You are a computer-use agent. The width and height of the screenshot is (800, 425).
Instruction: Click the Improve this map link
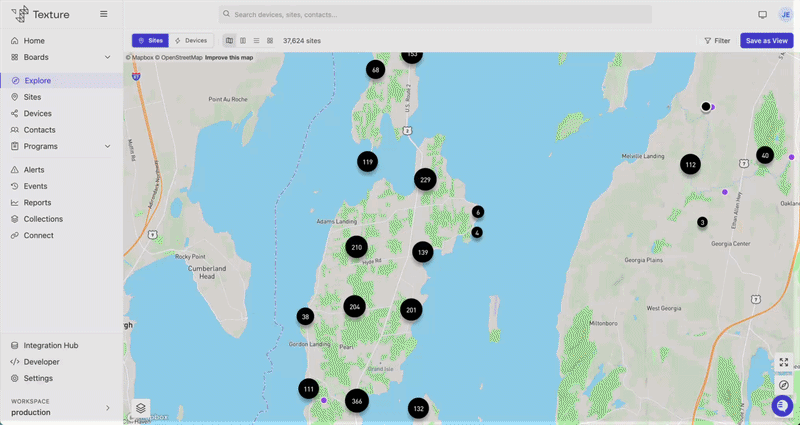pyautogui.click(x=229, y=58)
